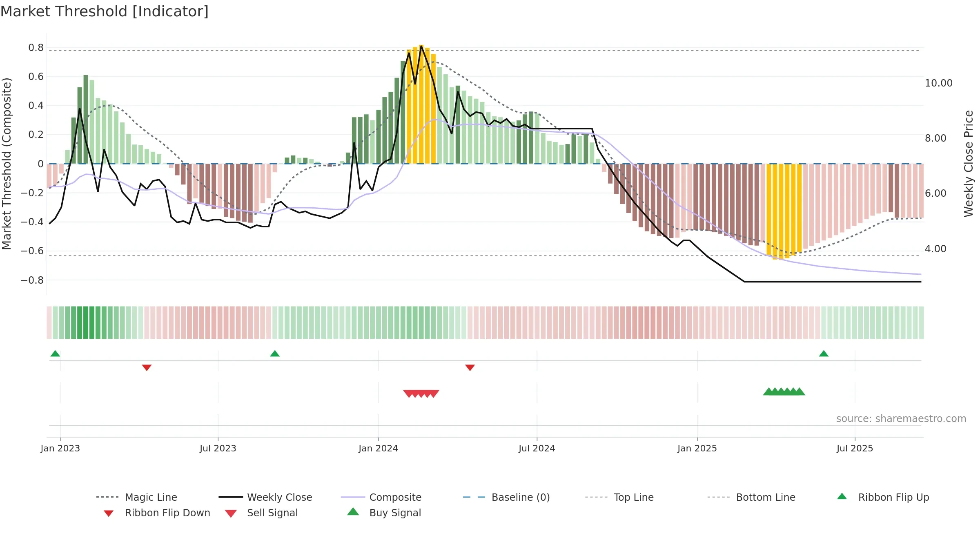Image resolution: width=980 pixels, height=551 pixels.
Task: Click the −0.6 tick on the left axis
Action: pyautogui.click(x=33, y=251)
